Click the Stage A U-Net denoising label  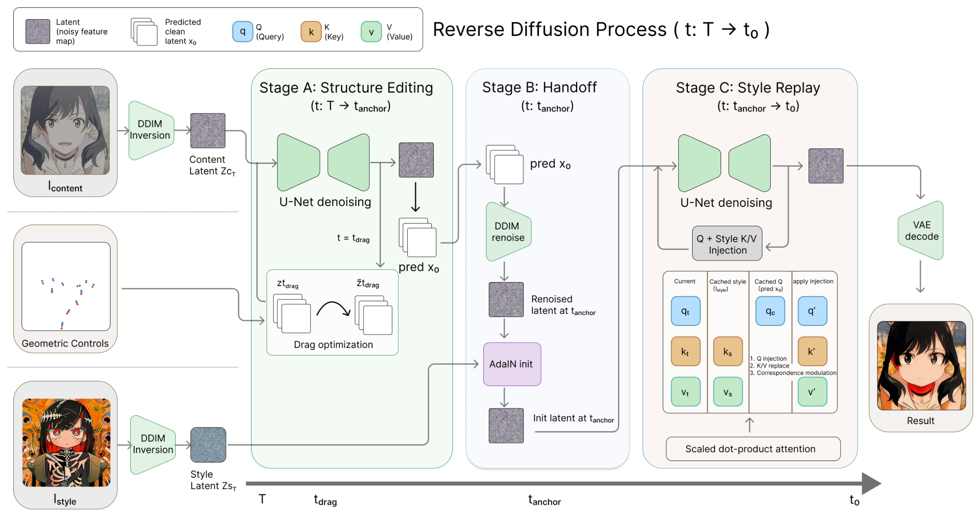point(325,202)
